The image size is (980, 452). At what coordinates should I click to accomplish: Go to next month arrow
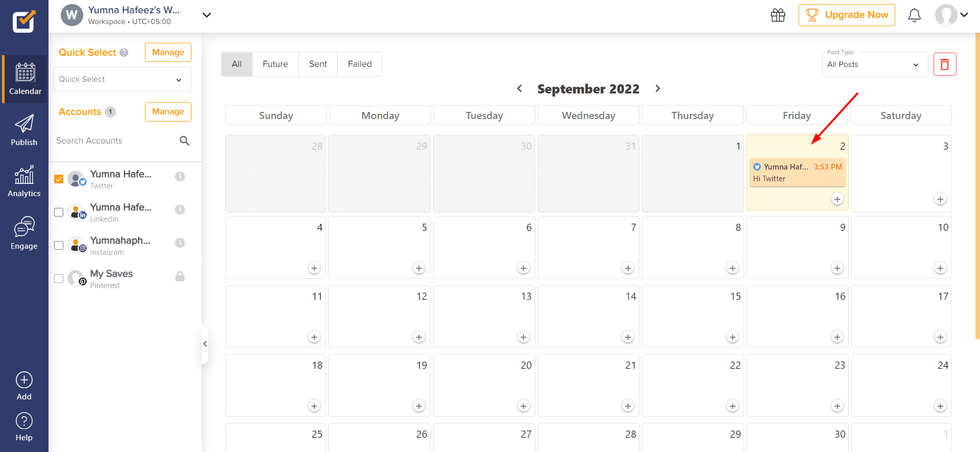coord(658,89)
